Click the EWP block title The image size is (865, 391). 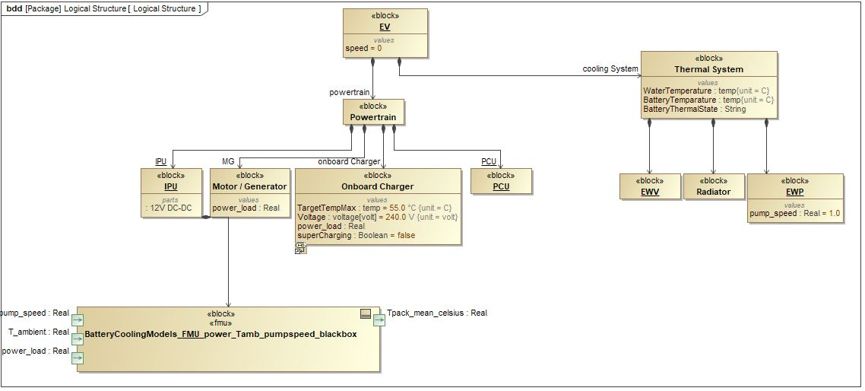click(795, 192)
